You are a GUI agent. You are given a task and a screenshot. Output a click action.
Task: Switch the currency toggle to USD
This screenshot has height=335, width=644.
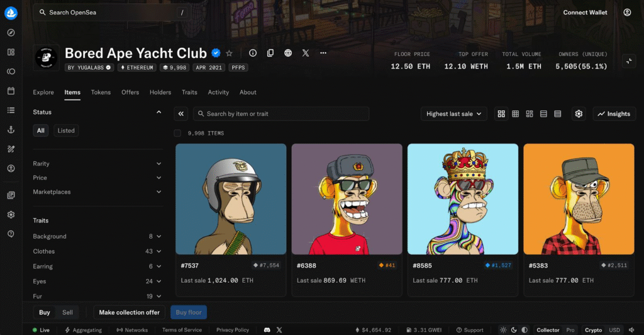pyautogui.click(x=616, y=330)
